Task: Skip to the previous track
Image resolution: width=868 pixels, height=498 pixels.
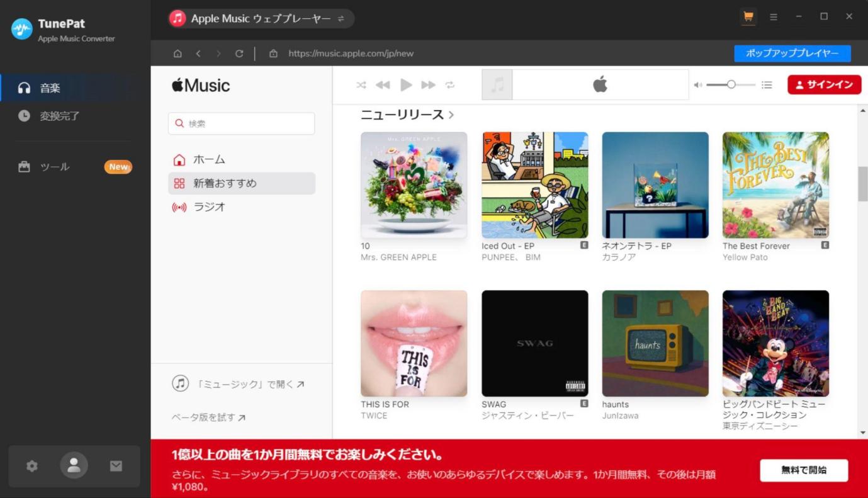Action: point(383,85)
